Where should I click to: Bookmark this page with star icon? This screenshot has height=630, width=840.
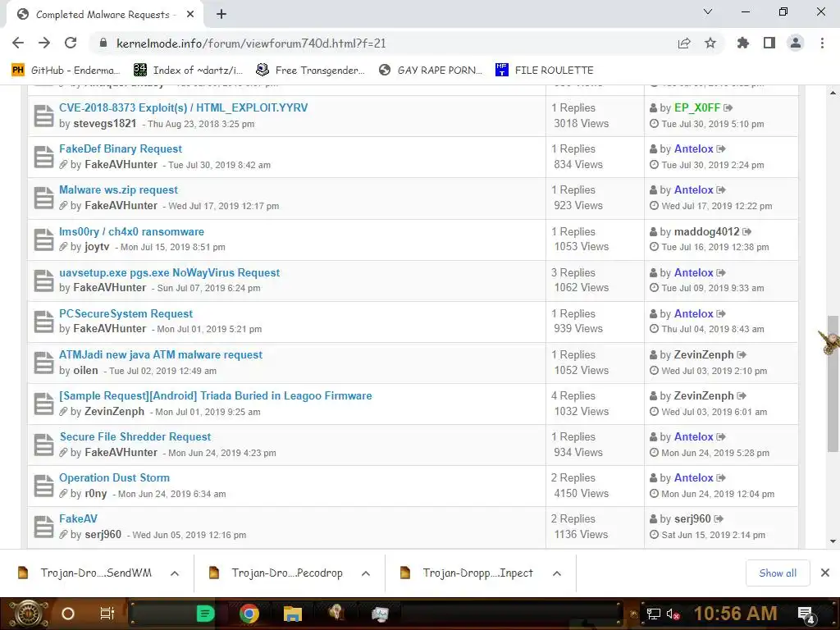(710, 43)
